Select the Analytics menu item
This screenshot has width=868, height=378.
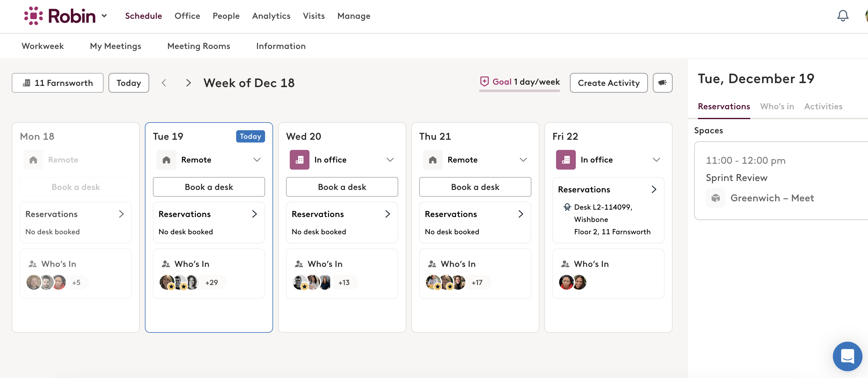point(271,16)
